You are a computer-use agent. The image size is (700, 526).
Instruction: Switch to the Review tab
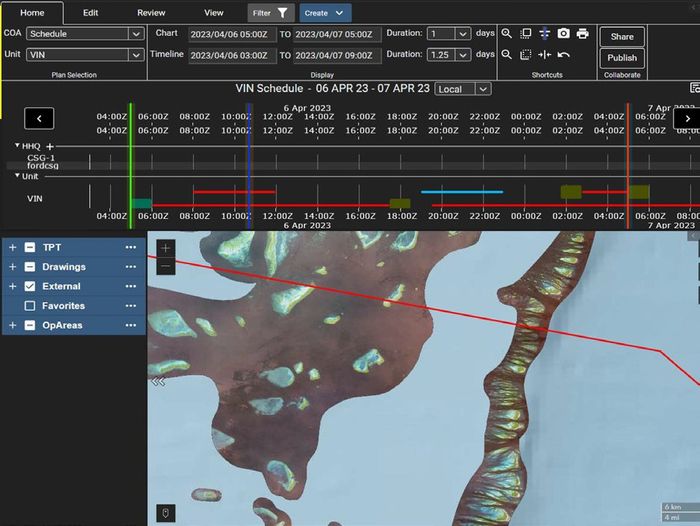(151, 13)
